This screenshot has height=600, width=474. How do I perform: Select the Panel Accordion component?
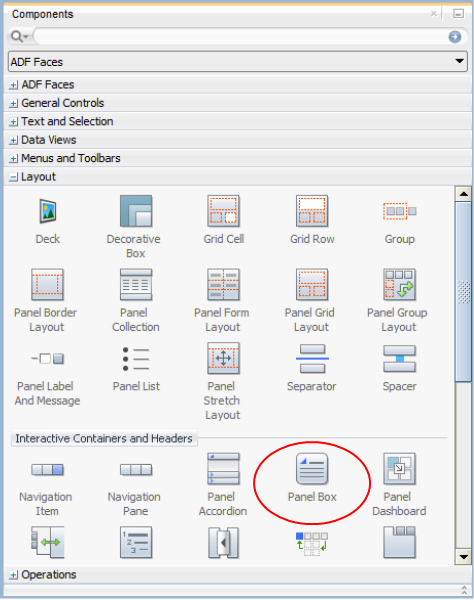pos(223,485)
